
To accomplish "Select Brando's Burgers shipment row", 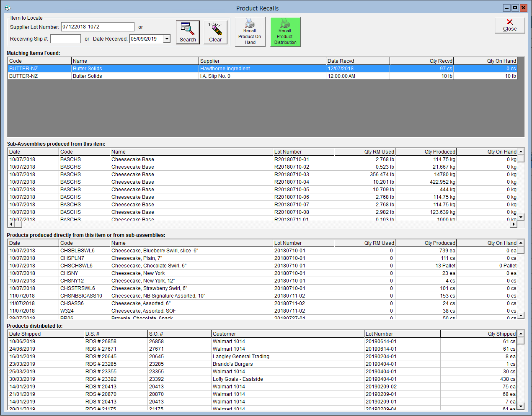I will (262, 364).
